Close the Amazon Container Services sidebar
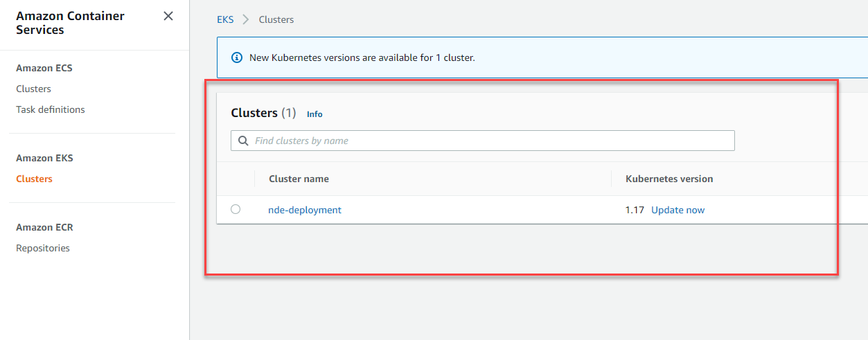 (x=168, y=16)
